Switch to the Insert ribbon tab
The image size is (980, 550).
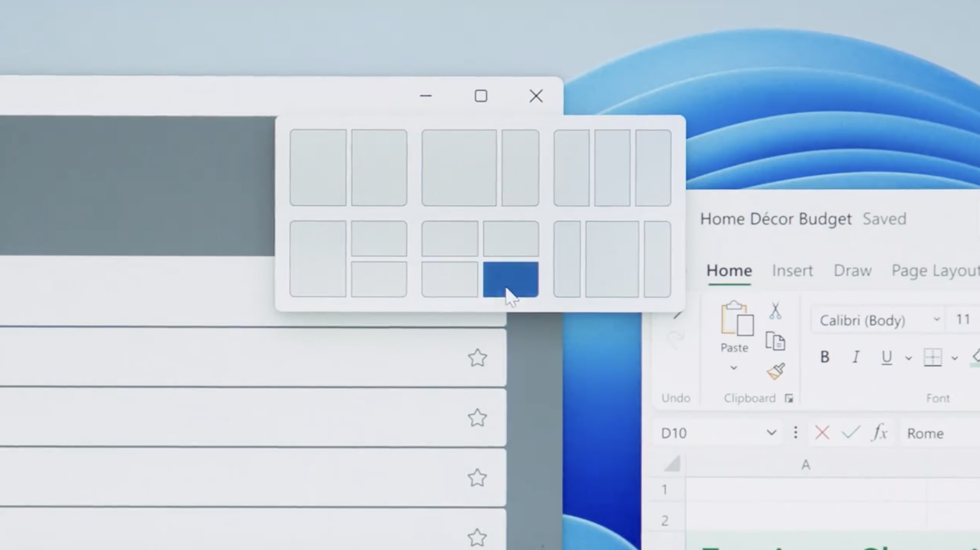792,271
